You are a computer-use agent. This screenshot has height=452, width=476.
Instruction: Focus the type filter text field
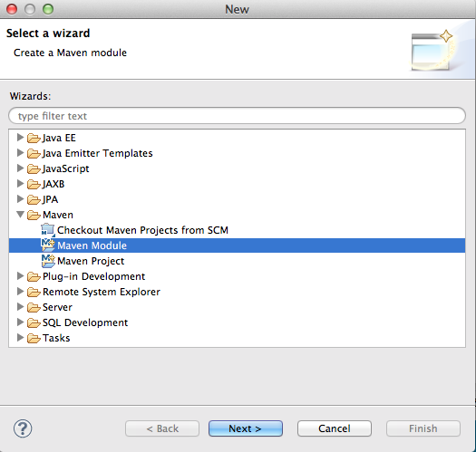click(x=237, y=116)
